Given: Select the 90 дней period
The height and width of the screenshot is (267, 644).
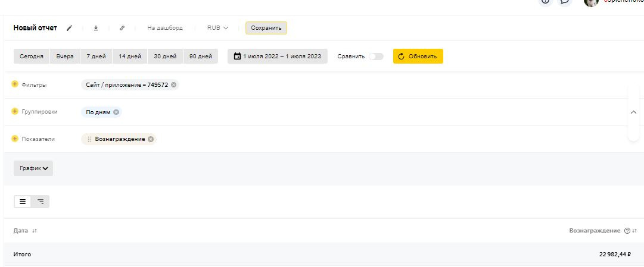Looking at the screenshot, I should click(200, 56).
